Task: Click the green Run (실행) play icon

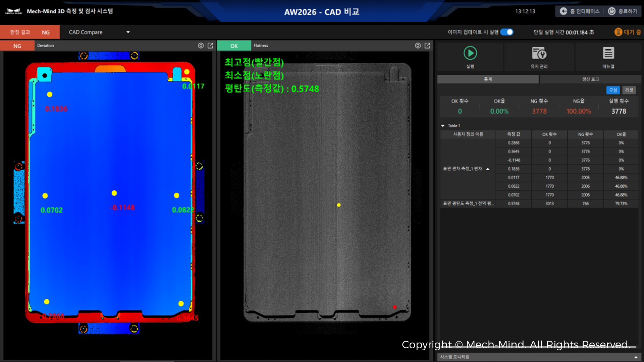Action: pyautogui.click(x=470, y=53)
